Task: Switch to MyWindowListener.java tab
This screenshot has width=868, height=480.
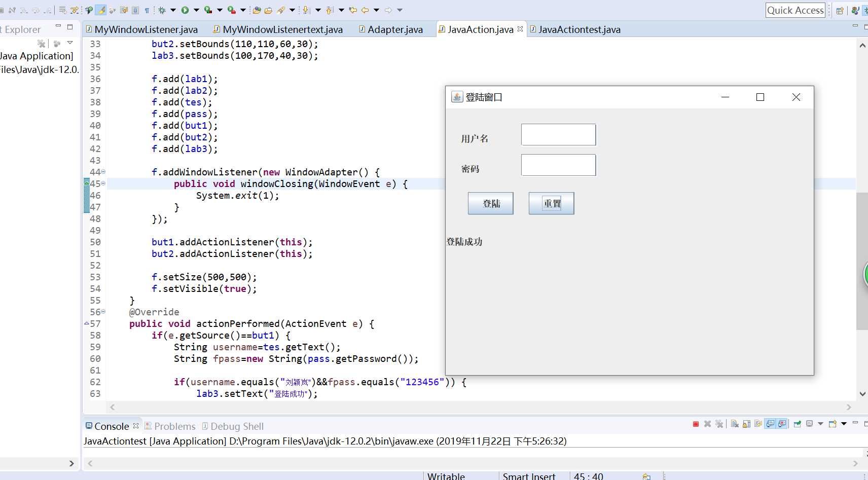Action: 141,29
